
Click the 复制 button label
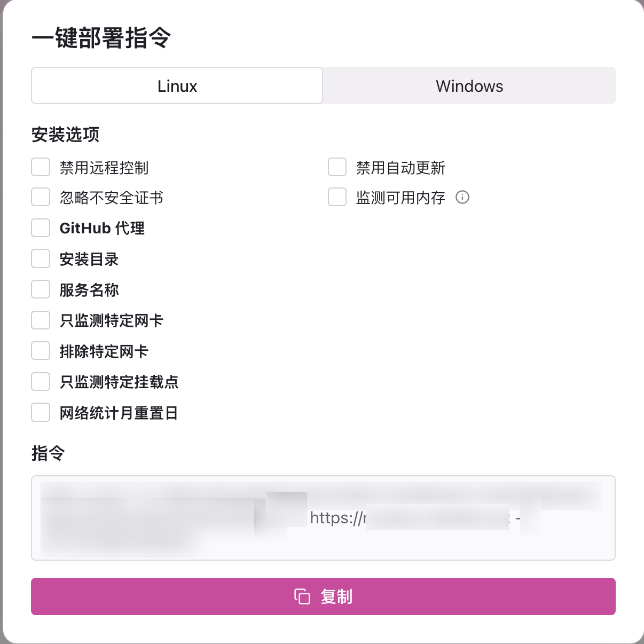click(x=336, y=596)
